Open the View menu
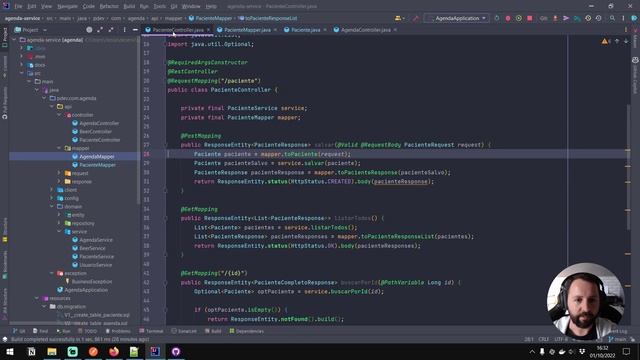 coord(47,6)
